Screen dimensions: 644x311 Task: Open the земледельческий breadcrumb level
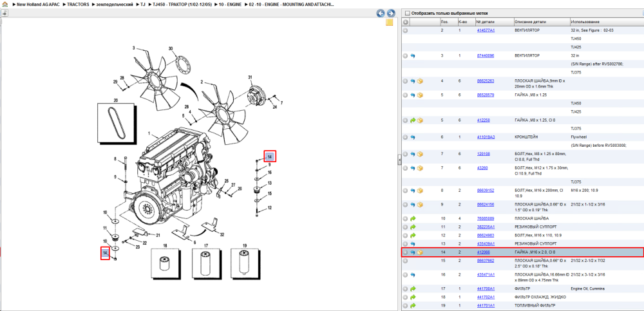pos(114,4)
